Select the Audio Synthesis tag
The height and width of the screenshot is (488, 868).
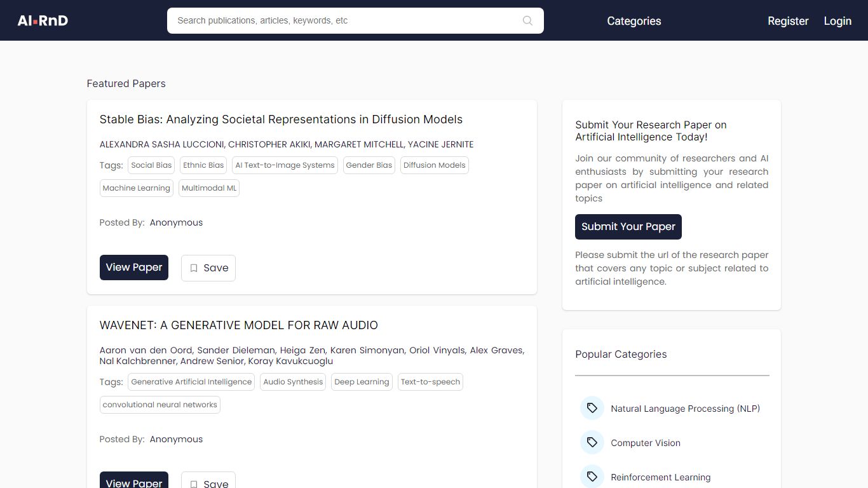coord(292,381)
